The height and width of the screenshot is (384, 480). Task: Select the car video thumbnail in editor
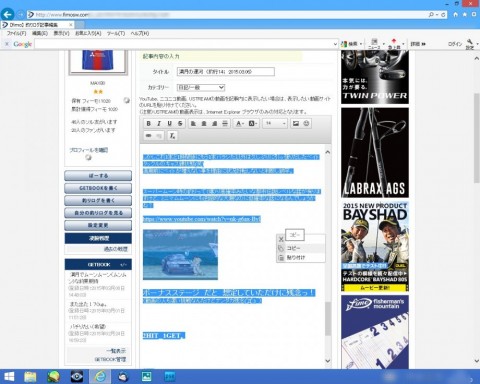[x=180, y=255]
